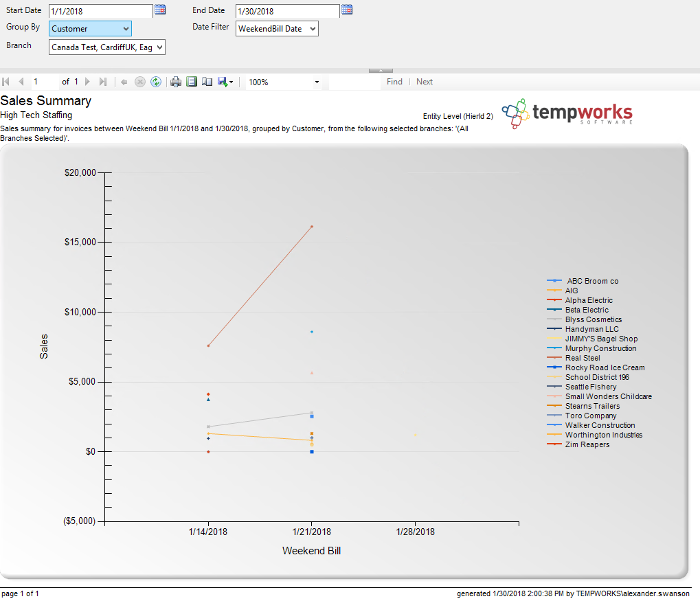Switch to print layout view
Image resolution: width=700 pixels, height=601 pixels.
192,82
